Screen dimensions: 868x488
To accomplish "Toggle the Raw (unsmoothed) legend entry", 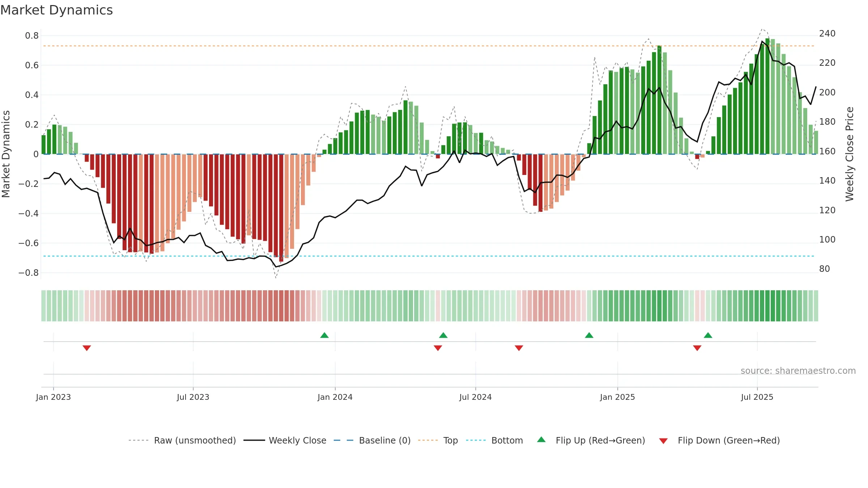I will pos(182,440).
